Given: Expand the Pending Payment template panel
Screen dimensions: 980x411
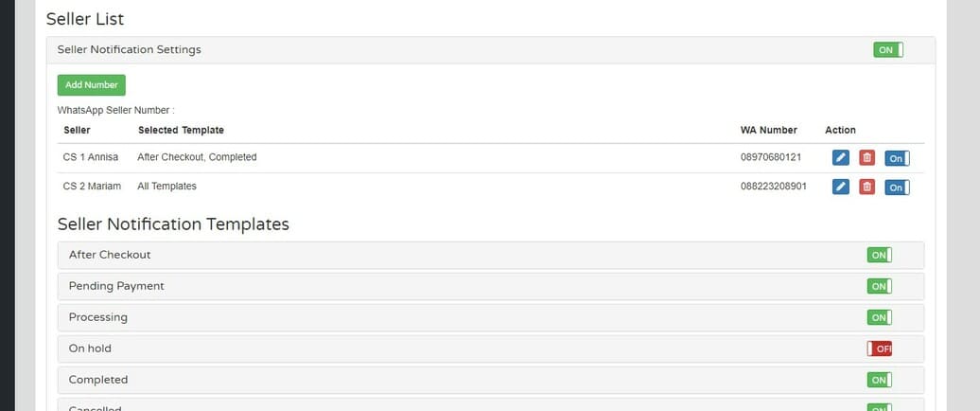Looking at the screenshot, I should click(116, 286).
